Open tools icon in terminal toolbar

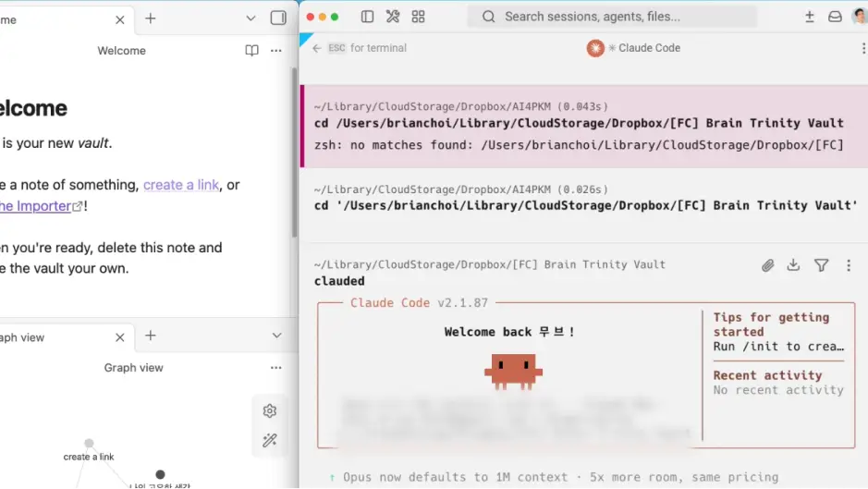[x=393, y=17]
